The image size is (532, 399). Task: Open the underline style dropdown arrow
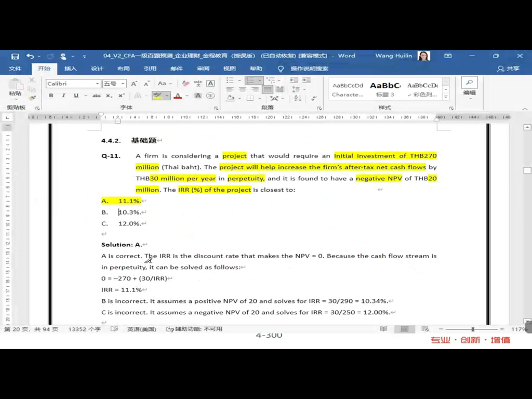(86, 96)
